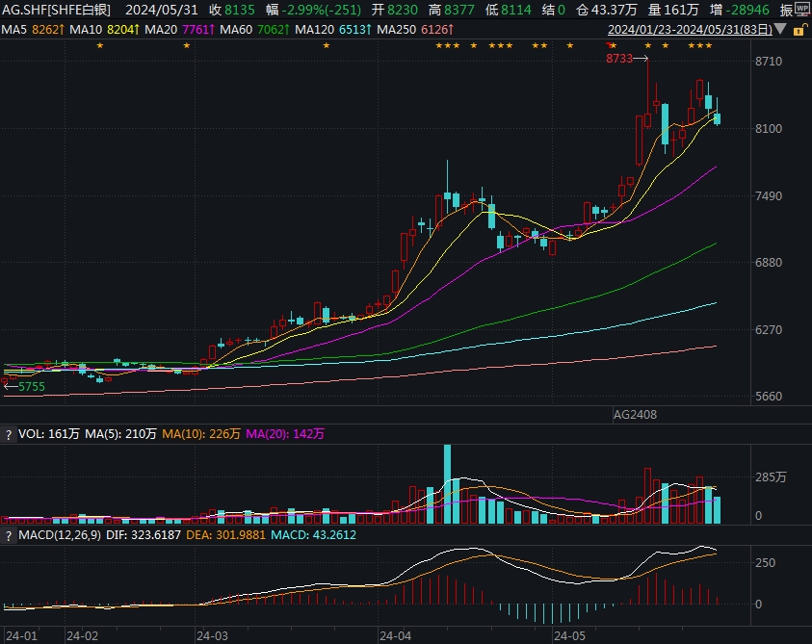812x644 pixels.
Task: Click the open interest 仓 43.37万 in header
Action: 605,10
